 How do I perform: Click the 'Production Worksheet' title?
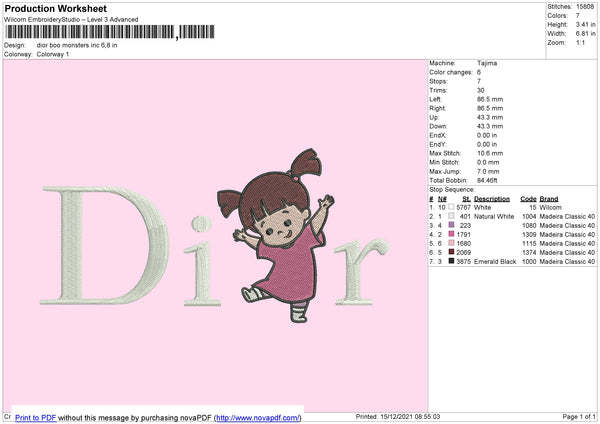55,8
